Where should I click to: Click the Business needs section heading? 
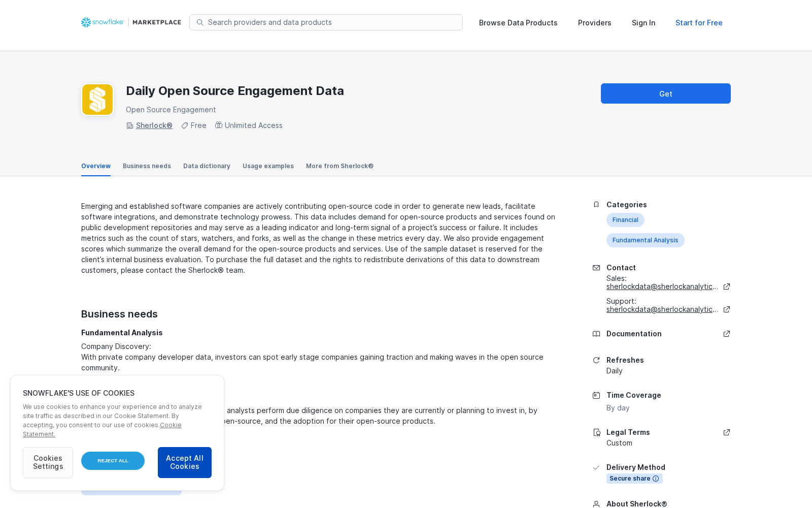(x=119, y=314)
